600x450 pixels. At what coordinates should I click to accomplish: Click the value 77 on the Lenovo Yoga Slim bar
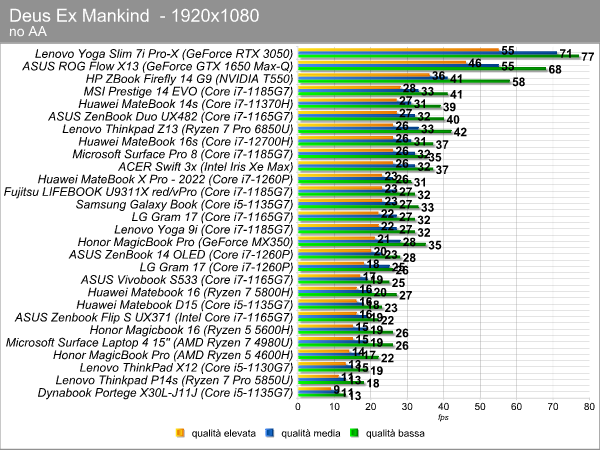(x=587, y=57)
